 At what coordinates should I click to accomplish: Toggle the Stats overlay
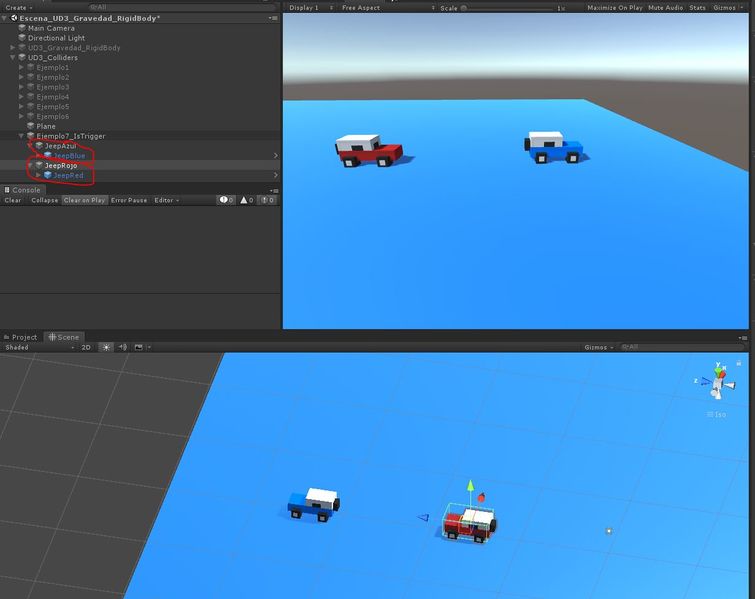point(697,8)
